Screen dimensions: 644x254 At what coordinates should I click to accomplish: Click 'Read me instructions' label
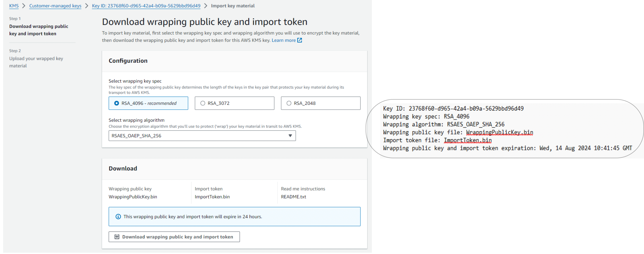(303, 189)
